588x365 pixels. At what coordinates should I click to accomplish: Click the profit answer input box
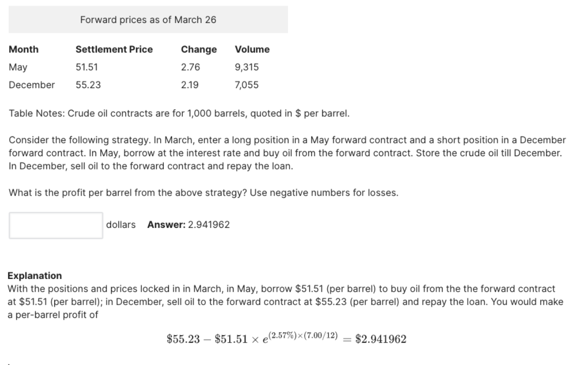tap(56, 225)
